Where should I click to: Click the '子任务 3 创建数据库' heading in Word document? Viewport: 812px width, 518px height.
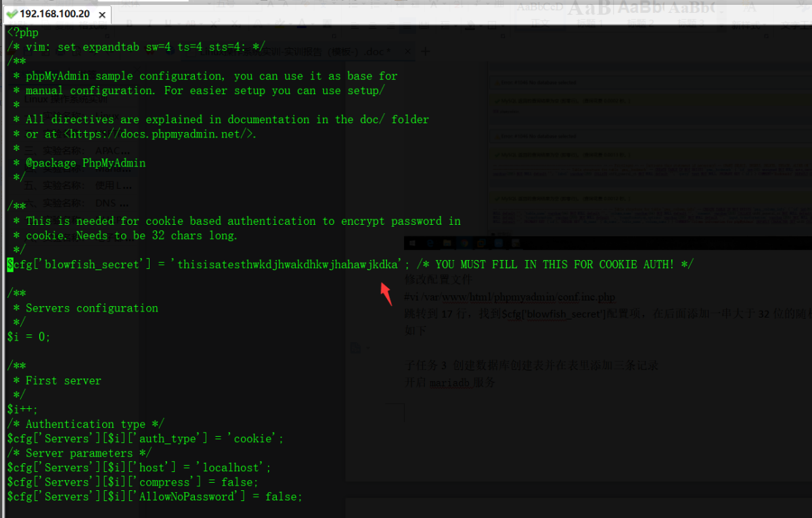(x=531, y=366)
